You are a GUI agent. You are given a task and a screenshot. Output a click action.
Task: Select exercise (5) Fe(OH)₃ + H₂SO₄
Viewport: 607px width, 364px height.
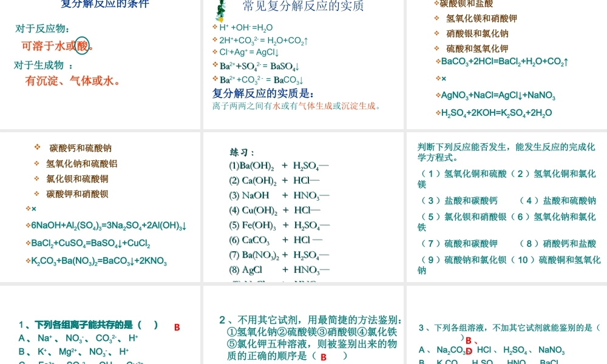(279, 226)
